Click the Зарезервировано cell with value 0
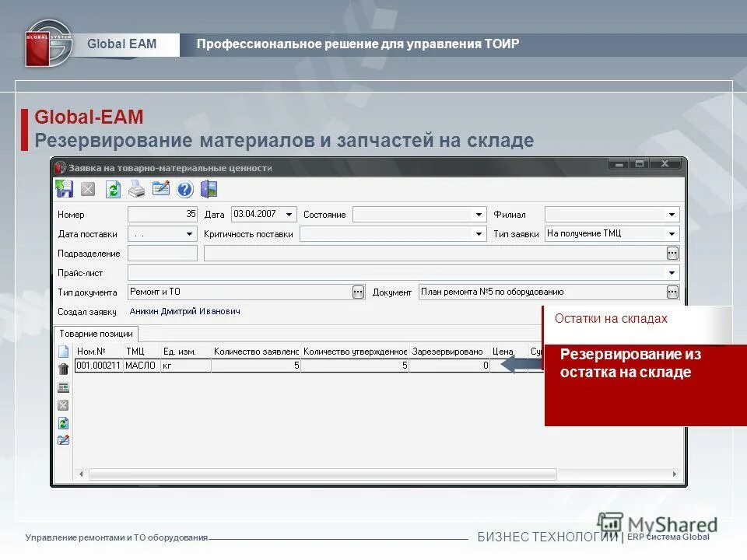This screenshot has width=747, height=560. (x=449, y=366)
